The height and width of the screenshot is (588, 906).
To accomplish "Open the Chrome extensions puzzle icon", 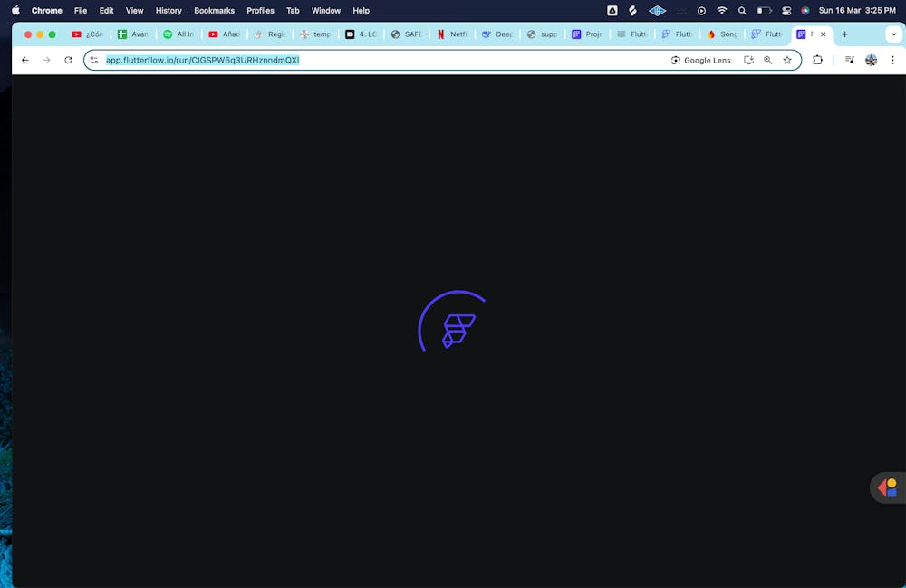I will point(817,60).
